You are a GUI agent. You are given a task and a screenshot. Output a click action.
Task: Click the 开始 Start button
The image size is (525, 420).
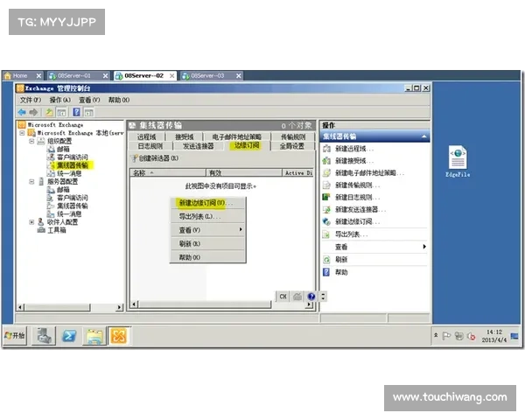pos(15,335)
